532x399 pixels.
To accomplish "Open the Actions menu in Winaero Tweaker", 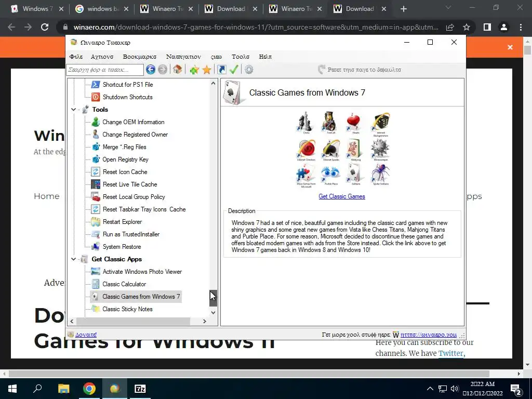I will pyautogui.click(x=102, y=57).
